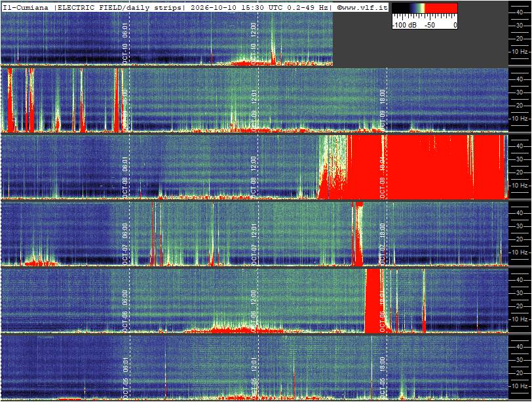This screenshot has width=532, height=402.
Task: Click the OCT-05 18:00 time marker
Action: coord(382,378)
